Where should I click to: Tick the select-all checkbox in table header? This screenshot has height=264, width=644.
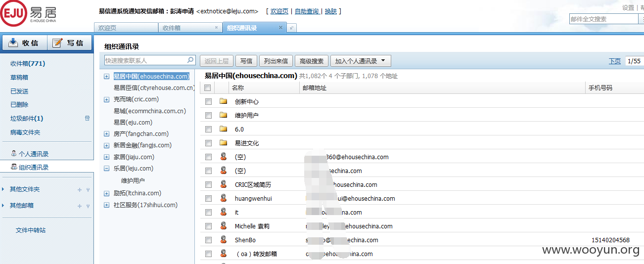pos(208,88)
